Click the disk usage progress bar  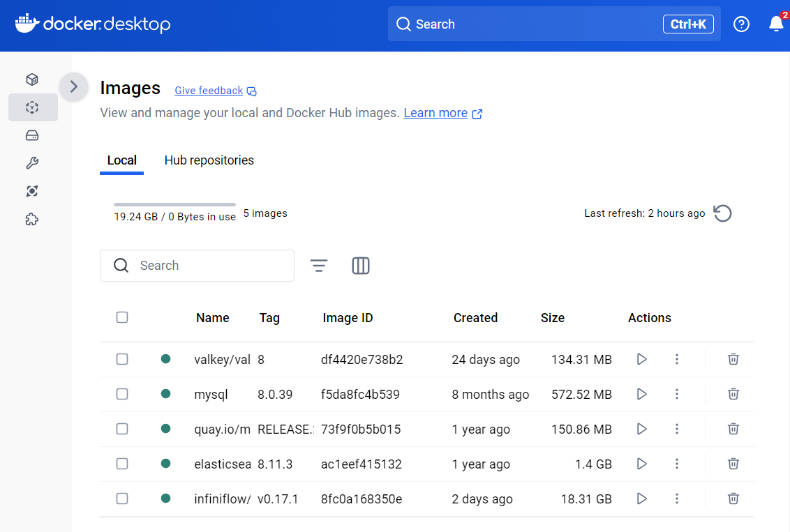pos(175,204)
